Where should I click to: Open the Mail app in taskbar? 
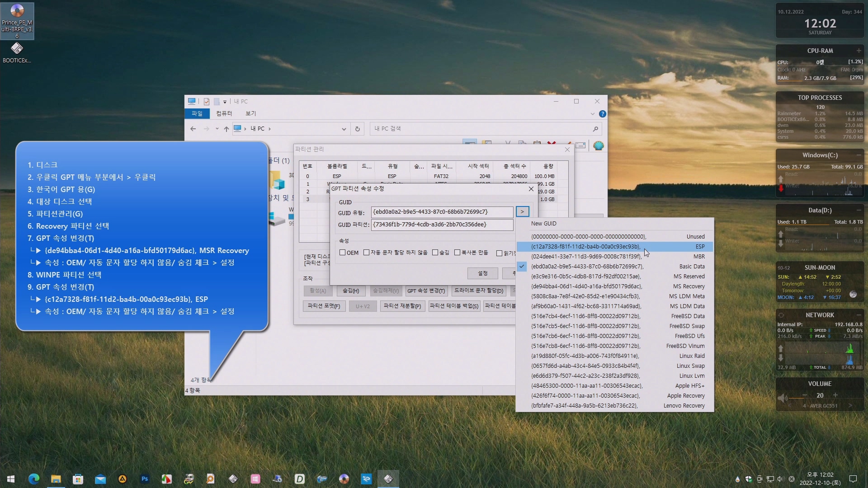point(100,479)
